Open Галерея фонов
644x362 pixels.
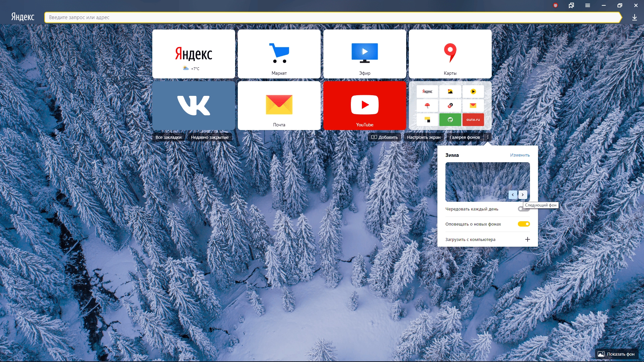point(465,137)
